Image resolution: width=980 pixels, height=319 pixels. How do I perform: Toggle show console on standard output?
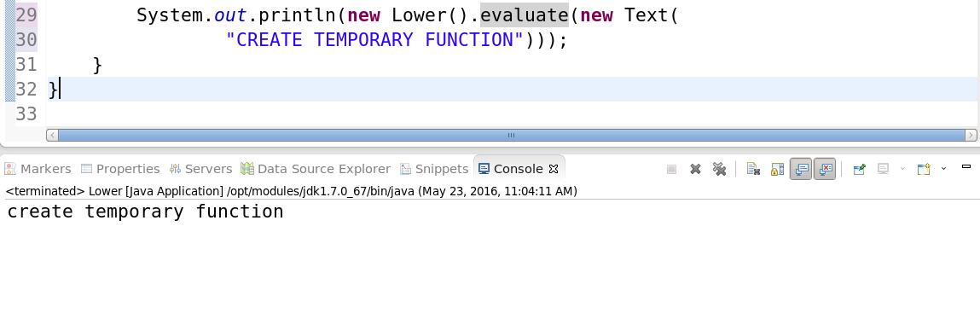[801, 169]
